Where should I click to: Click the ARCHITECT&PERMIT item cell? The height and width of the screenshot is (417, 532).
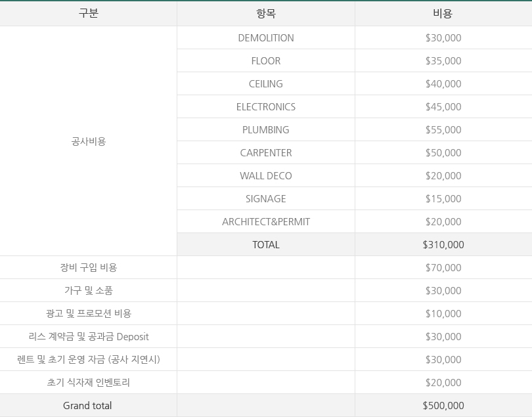(x=266, y=221)
